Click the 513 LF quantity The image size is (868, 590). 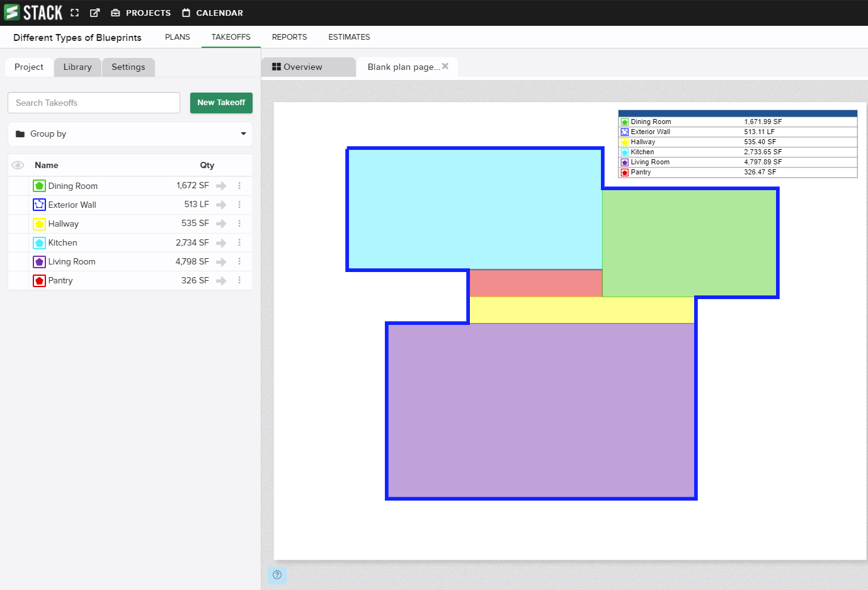[197, 205]
